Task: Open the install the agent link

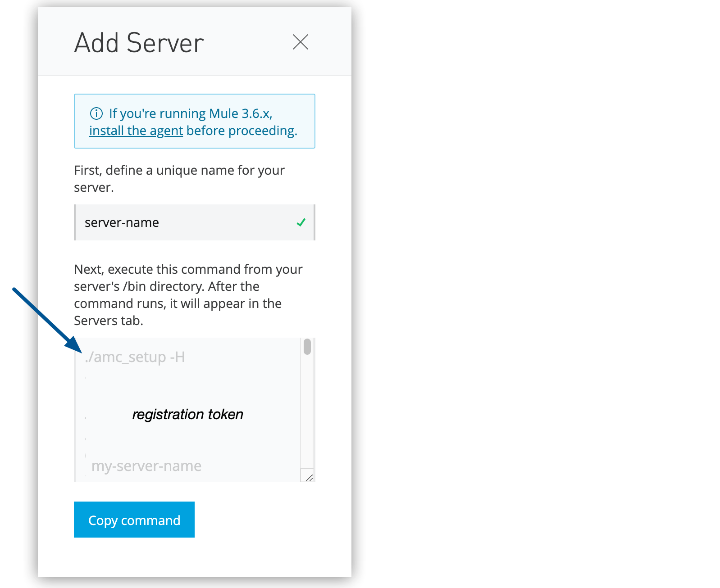Action: [136, 131]
